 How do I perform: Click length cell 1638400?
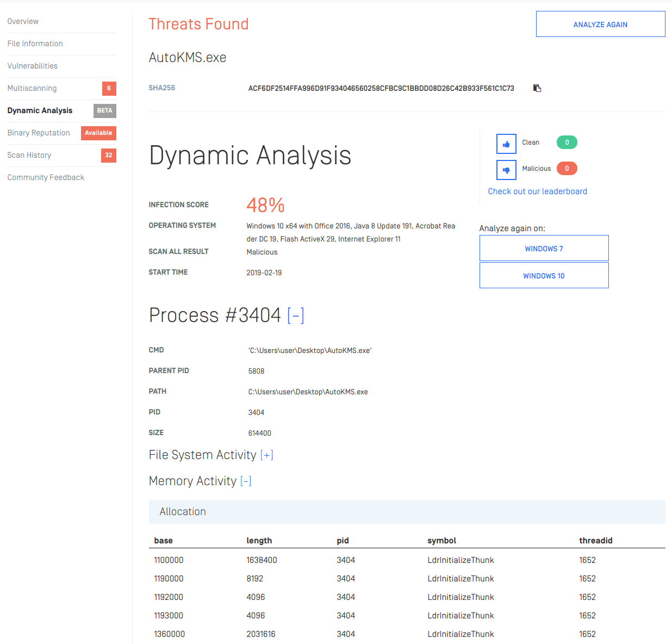(262, 560)
